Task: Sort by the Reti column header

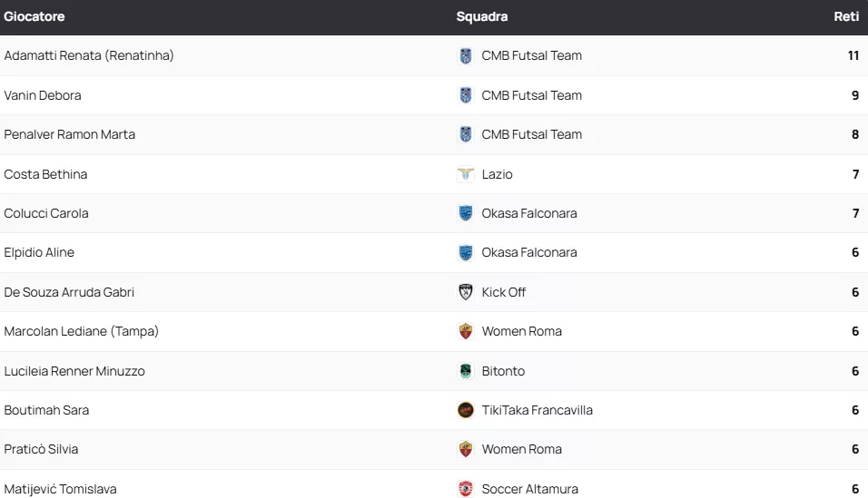Action: (x=846, y=16)
